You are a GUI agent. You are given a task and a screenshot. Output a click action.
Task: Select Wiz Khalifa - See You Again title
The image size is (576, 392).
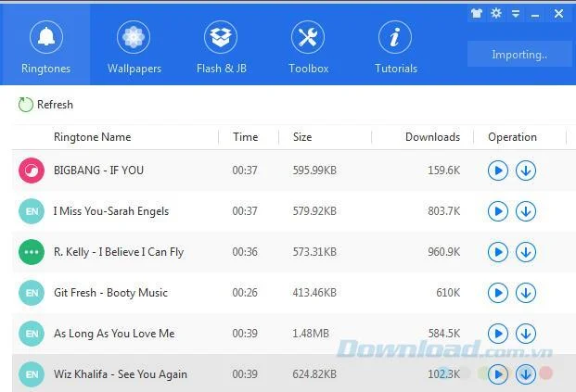point(121,374)
